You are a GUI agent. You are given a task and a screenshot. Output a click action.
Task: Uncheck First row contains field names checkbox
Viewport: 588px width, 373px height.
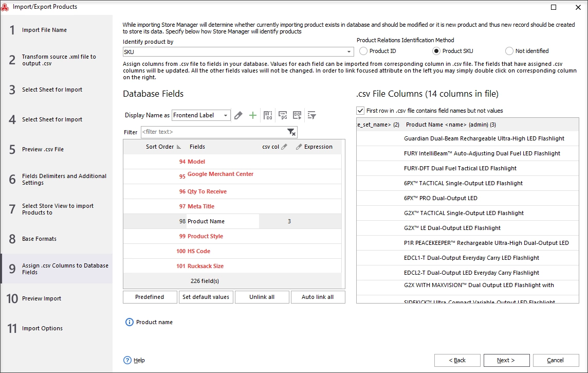tap(360, 111)
